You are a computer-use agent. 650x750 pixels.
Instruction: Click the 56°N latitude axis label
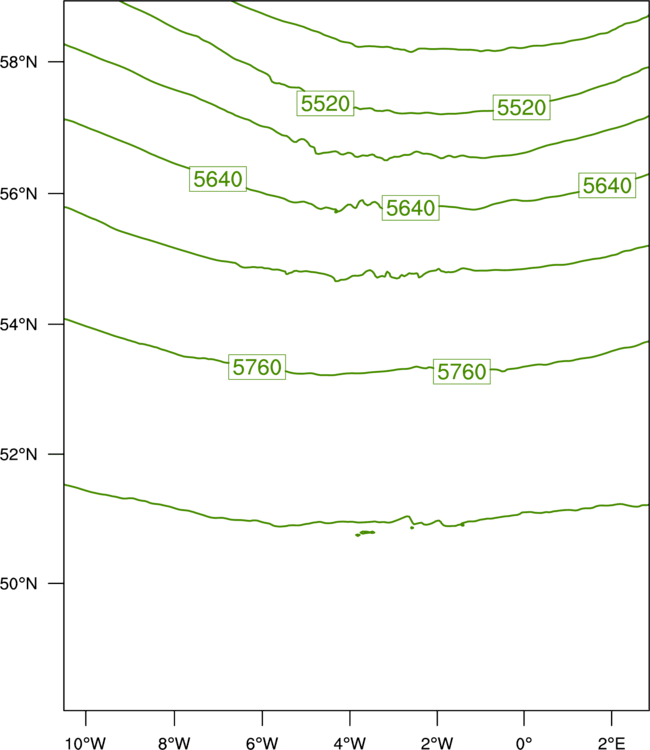[x=18, y=194]
